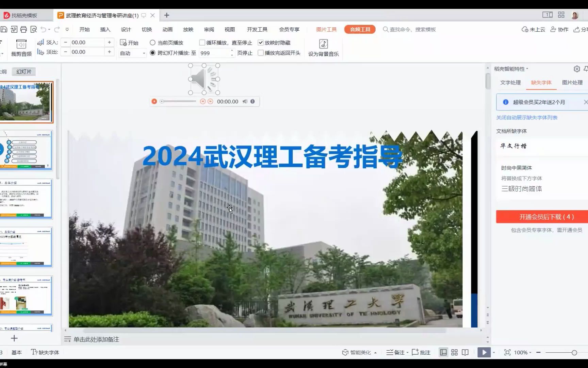Switch to the 图片处理 panel tab

tap(572, 82)
